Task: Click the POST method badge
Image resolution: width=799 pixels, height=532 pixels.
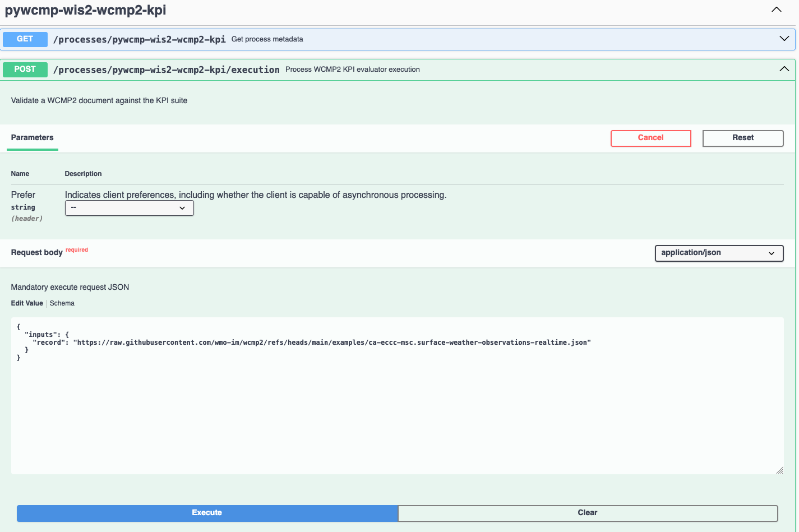Action: pos(25,70)
